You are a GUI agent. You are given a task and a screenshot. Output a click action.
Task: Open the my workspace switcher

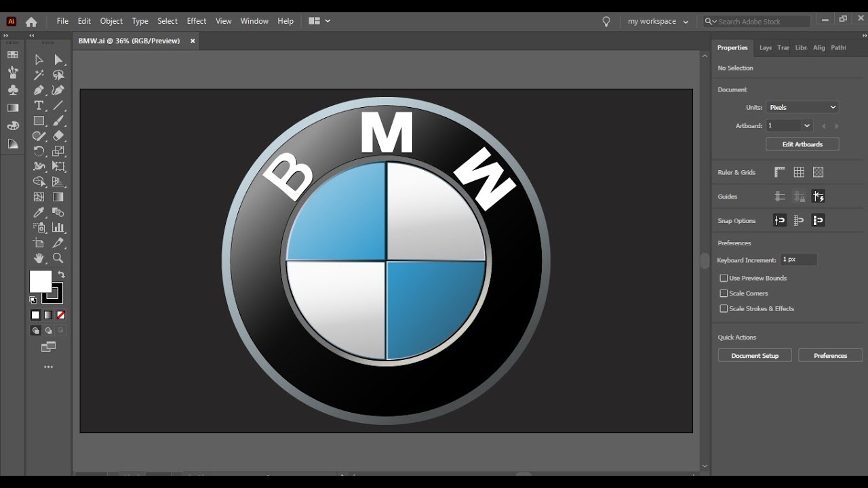pos(658,22)
